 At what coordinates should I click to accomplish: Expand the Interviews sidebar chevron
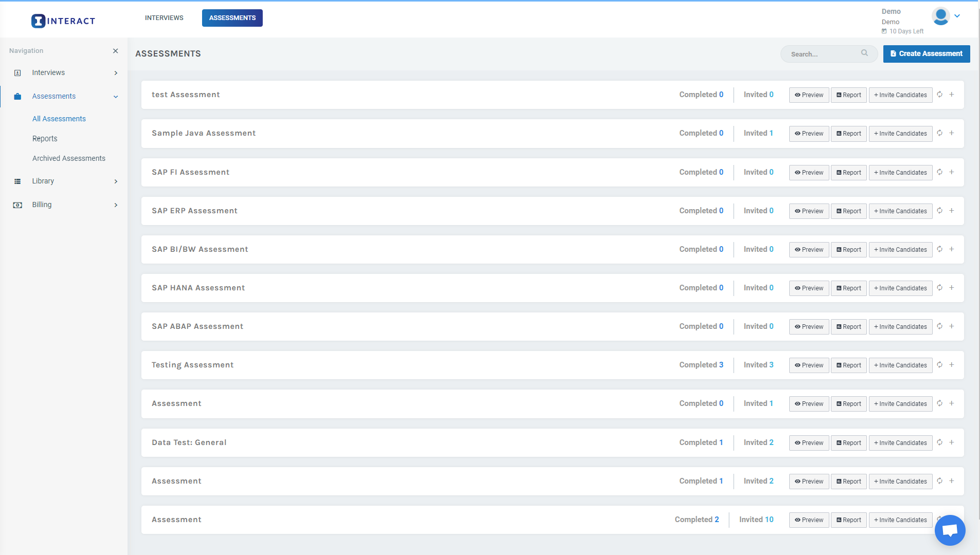[116, 73]
